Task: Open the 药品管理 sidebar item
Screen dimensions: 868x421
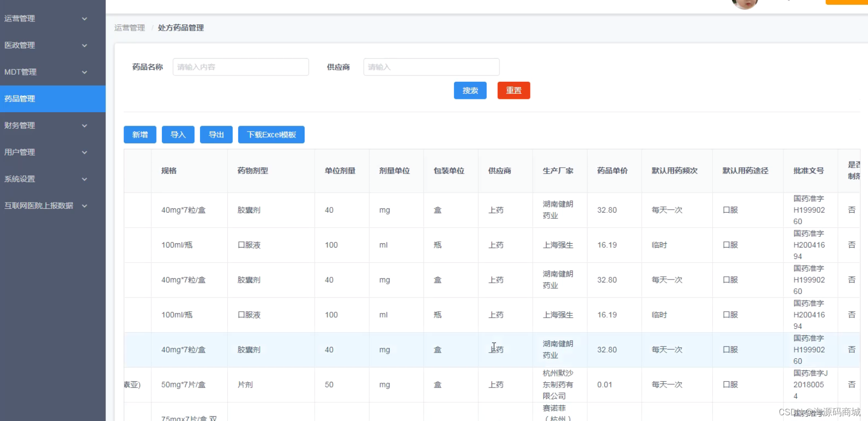Action: (20, 99)
